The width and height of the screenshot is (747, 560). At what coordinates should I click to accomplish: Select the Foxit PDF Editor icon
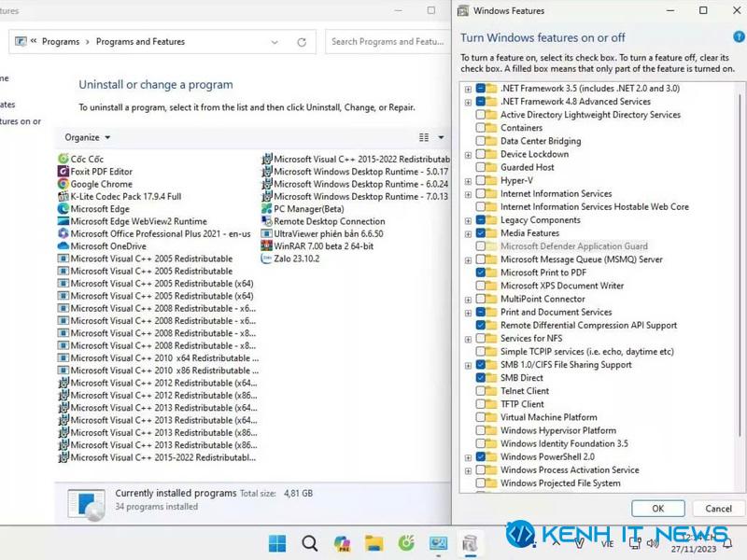pos(63,172)
